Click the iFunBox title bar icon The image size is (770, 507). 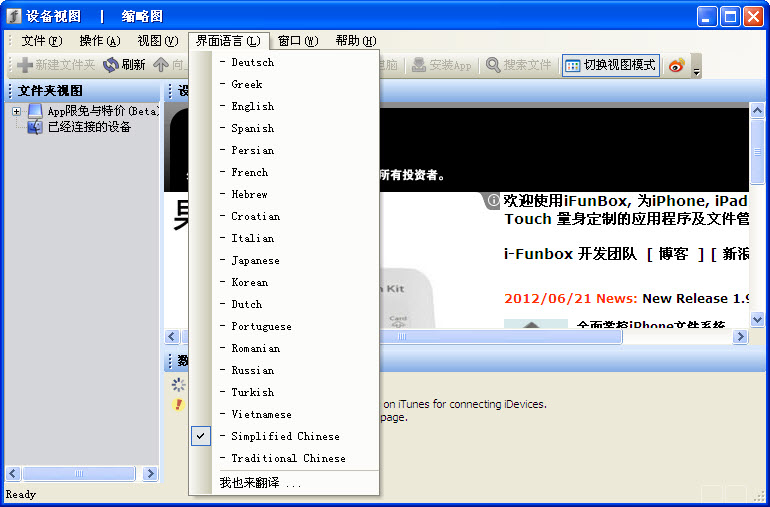14,16
